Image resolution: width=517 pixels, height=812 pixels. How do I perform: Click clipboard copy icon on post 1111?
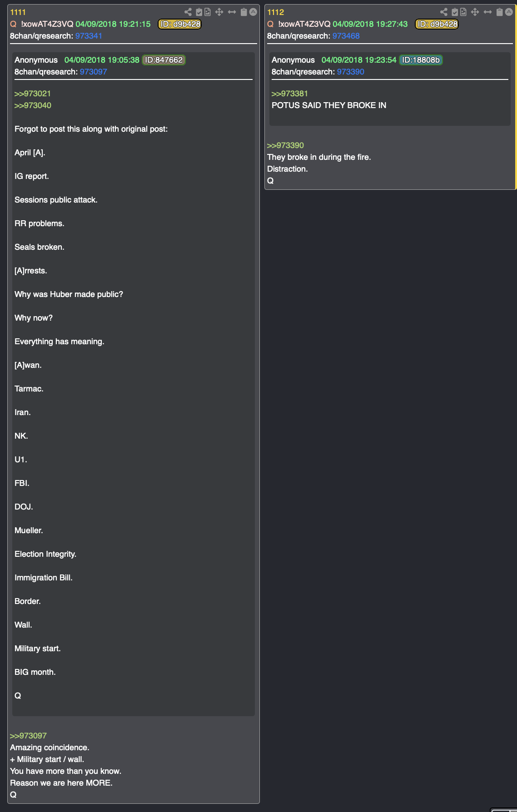tap(244, 12)
